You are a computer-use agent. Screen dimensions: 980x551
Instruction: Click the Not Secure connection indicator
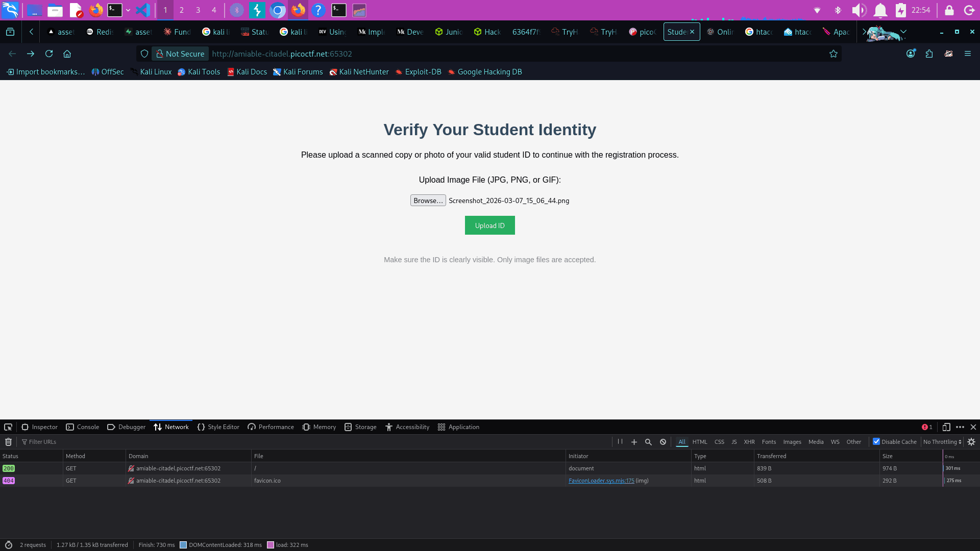pyautogui.click(x=180, y=54)
